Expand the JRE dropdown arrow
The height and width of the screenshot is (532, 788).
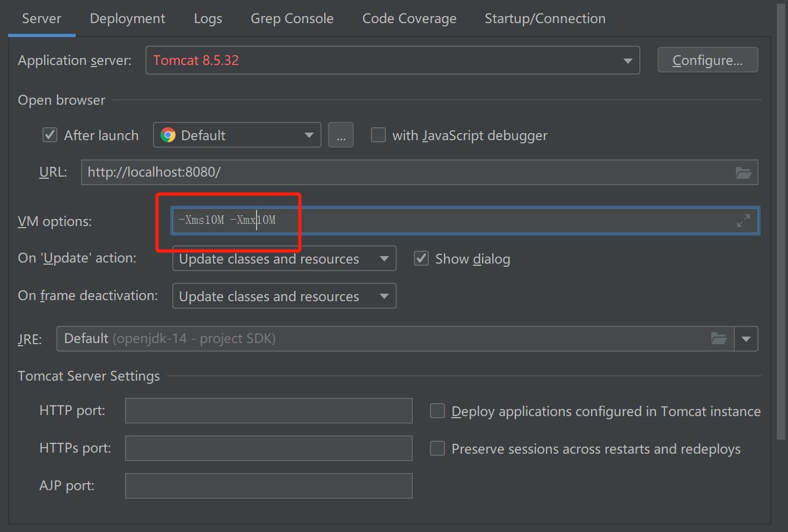(x=746, y=339)
